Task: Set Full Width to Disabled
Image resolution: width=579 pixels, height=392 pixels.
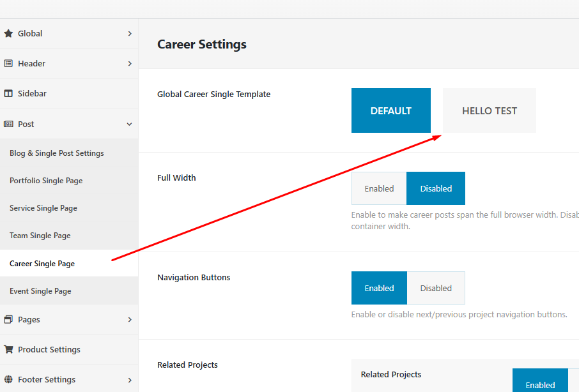Action: pos(436,188)
